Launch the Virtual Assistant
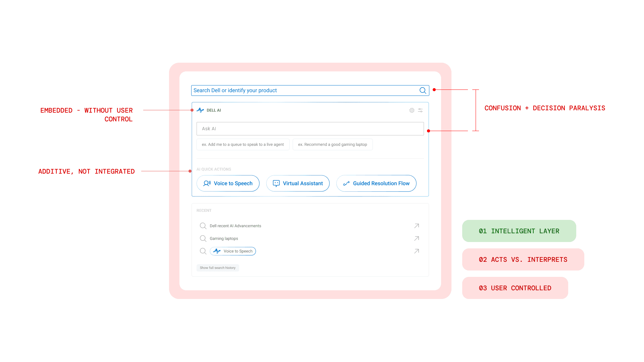 (x=298, y=183)
